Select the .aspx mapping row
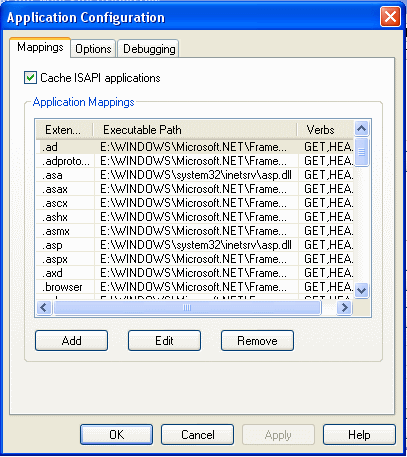 (x=194, y=259)
